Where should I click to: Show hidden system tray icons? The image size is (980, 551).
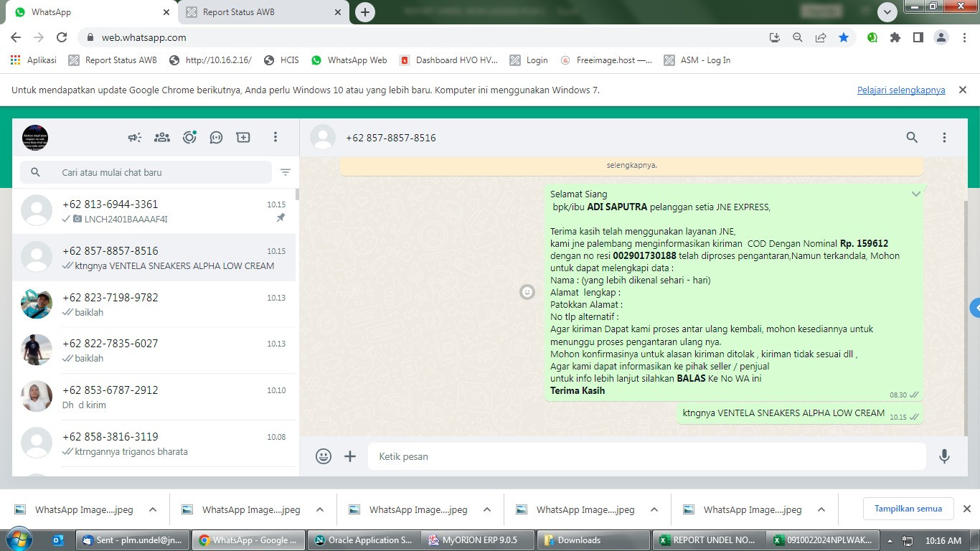coord(890,540)
